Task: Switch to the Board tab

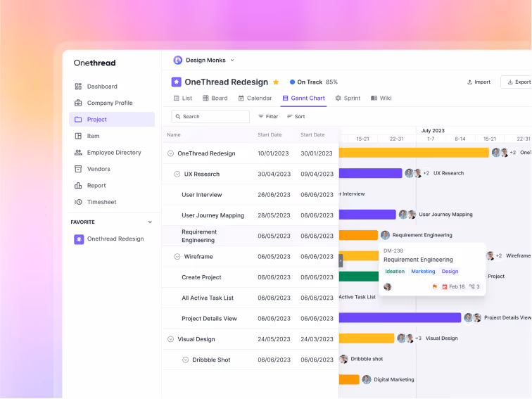Action: pos(215,99)
